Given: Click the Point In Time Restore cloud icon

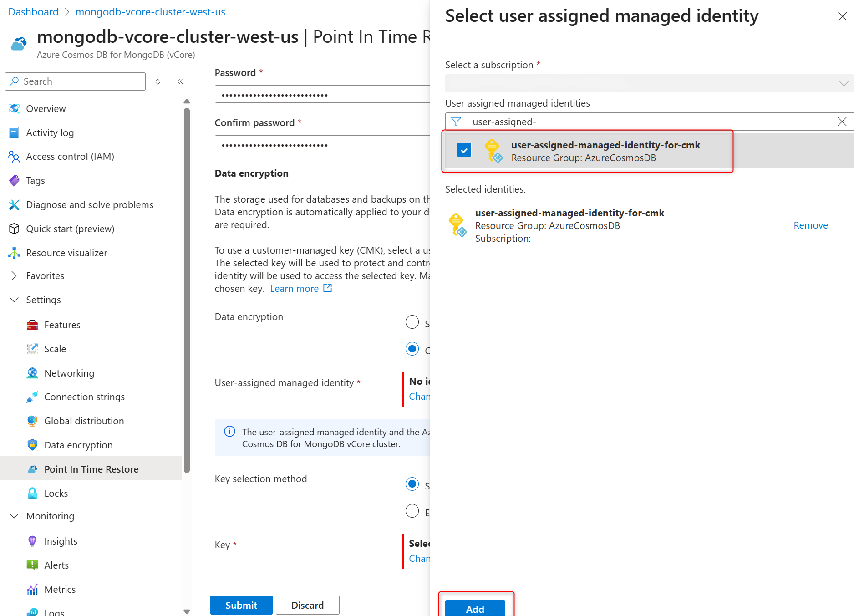Looking at the screenshot, I should [x=32, y=469].
